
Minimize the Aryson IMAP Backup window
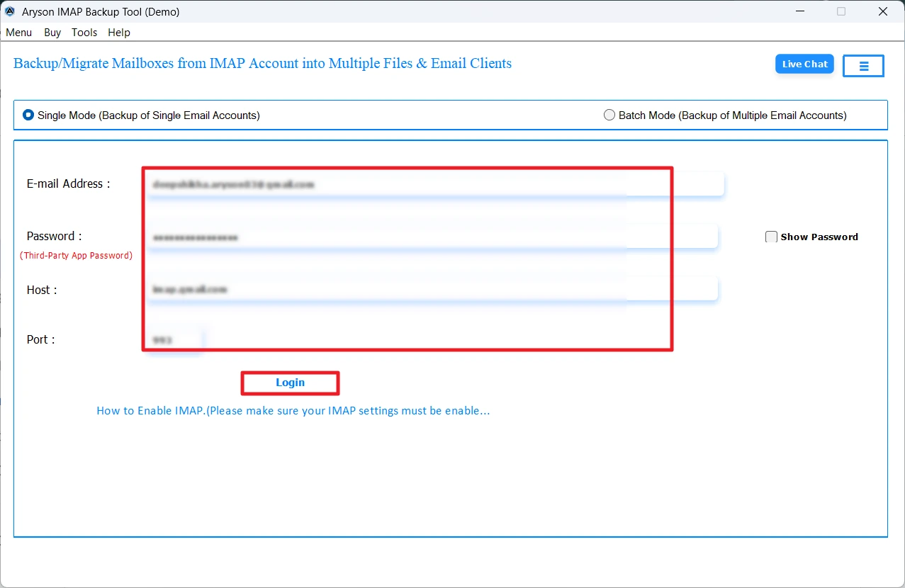coord(799,11)
